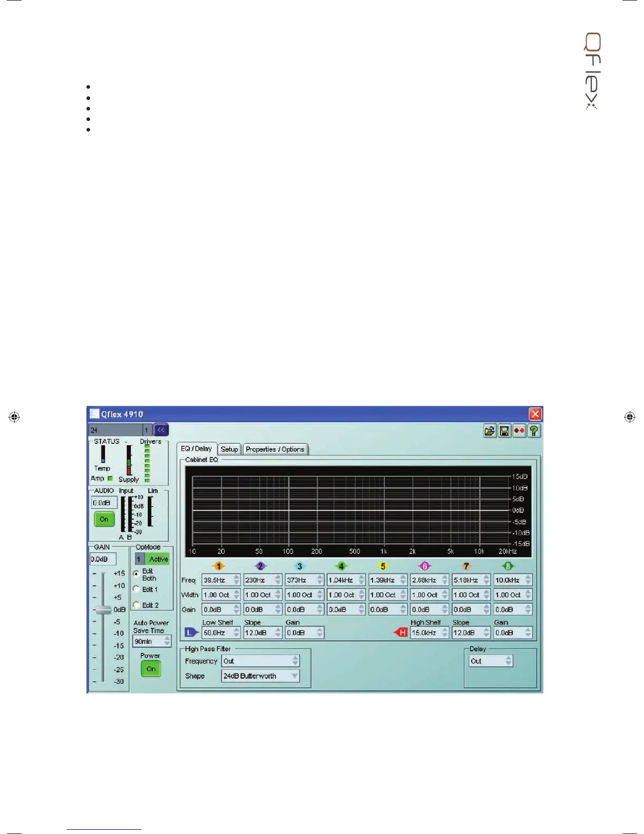Click the OpMode channel 1 box

[139, 559]
